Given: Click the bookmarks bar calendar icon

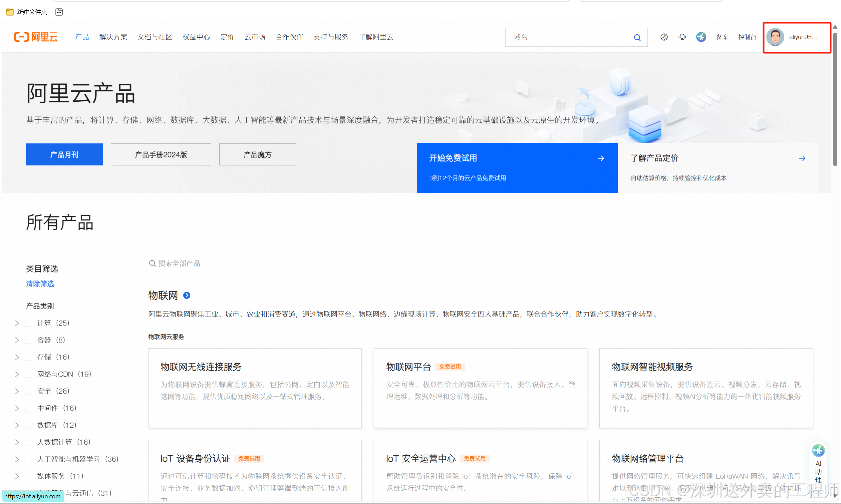Looking at the screenshot, I should pos(59,12).
